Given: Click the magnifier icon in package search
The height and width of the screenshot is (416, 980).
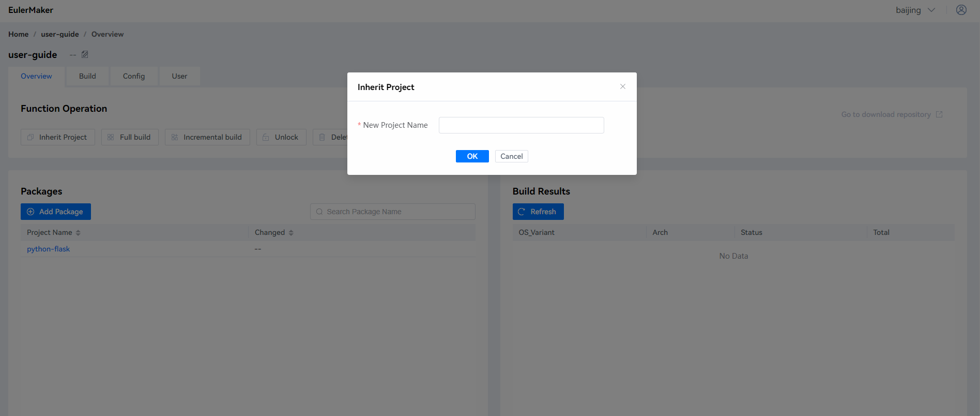Looking at the screenshot, I should 319,212.
